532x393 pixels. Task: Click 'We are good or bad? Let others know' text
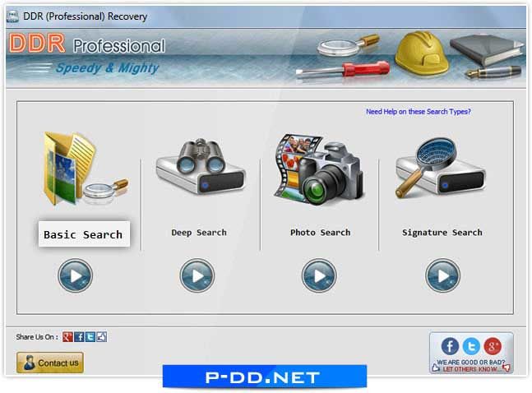471,366
